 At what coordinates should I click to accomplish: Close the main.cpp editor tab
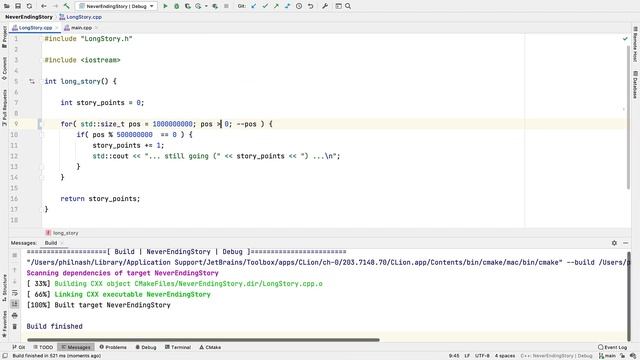point(96,28)
